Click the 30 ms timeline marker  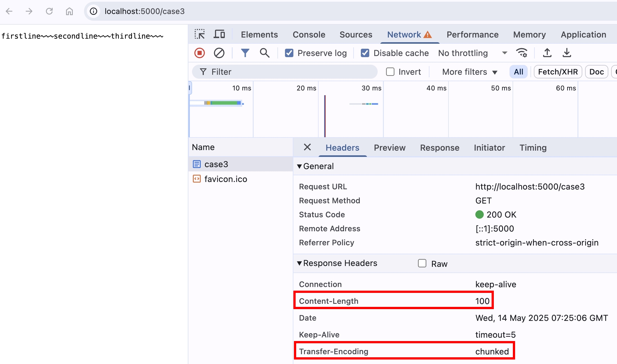coord(371,88)
